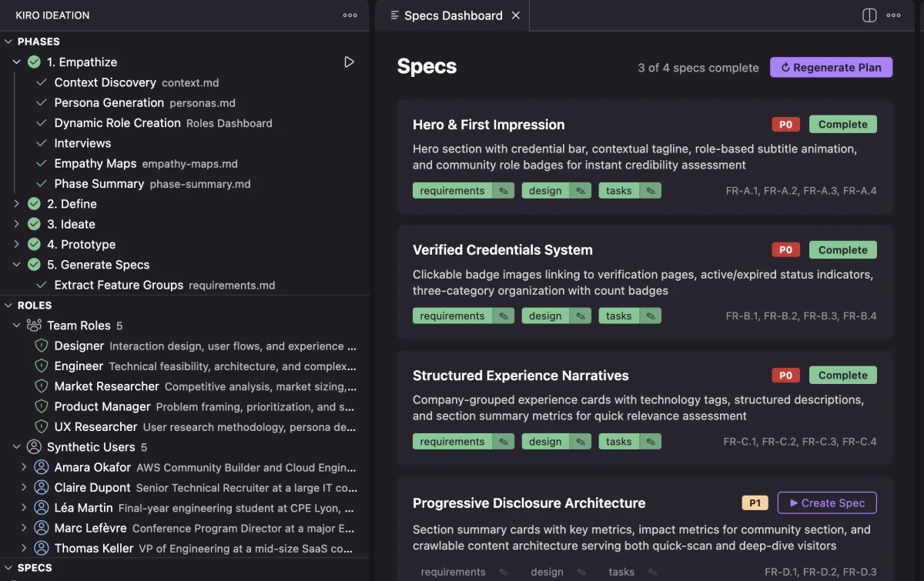Click green check icon beside 1. Empathize
The height and width of the screenshot is (581, 924).
[x=34, y=62]
